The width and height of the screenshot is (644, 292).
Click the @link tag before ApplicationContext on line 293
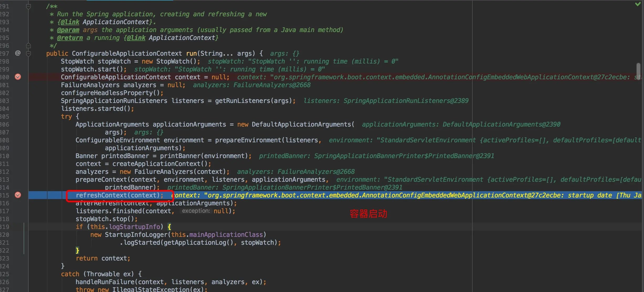click(70, 22)
